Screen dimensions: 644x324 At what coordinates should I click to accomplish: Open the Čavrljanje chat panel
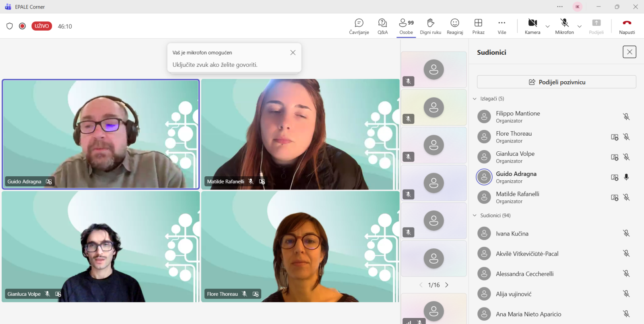[359, 26]
